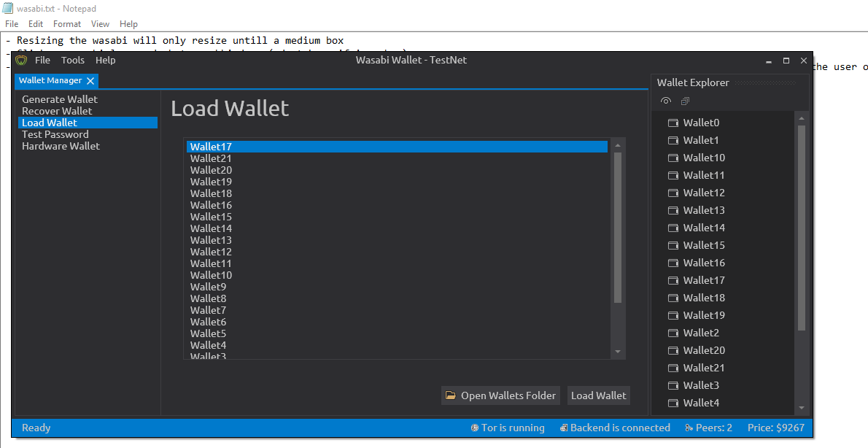Click the Backend connection status icon
This screenshot has height=448, width=868.
point(564,428)
